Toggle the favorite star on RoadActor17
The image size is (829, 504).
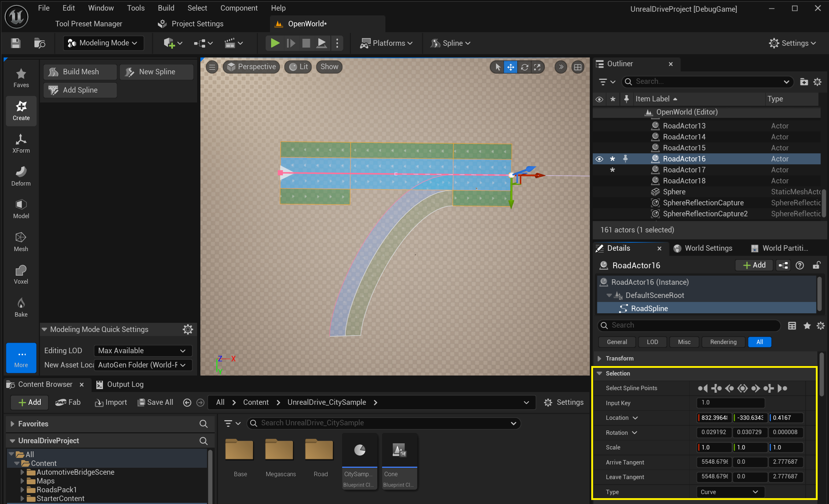pyautogui.click(x=613, y=170)
